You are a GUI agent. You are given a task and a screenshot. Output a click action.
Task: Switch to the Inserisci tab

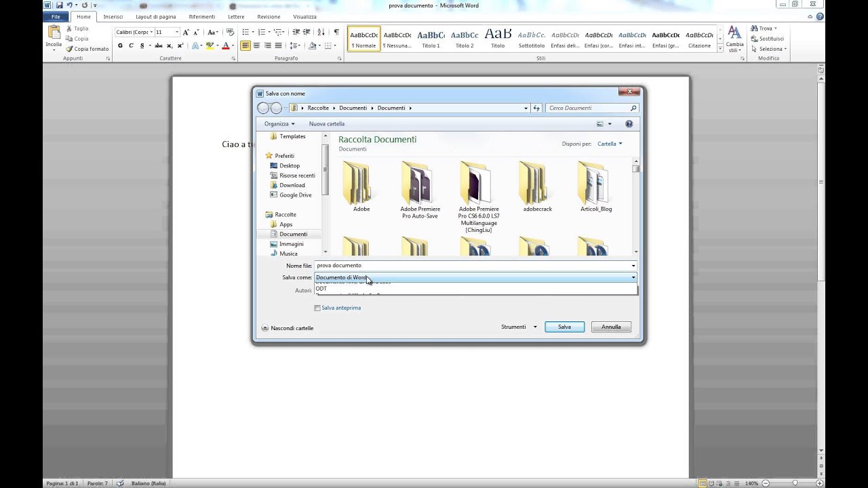point(113,16)
